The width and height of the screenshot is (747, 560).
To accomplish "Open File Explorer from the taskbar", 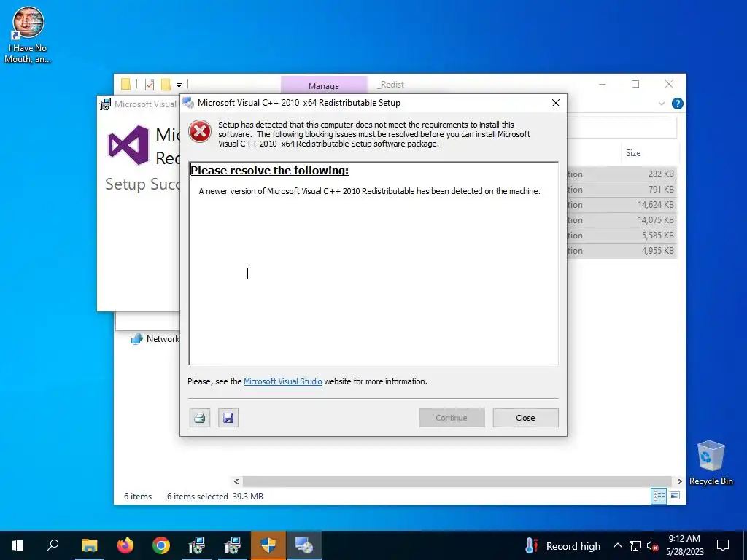I will click(x=89, y=545).
